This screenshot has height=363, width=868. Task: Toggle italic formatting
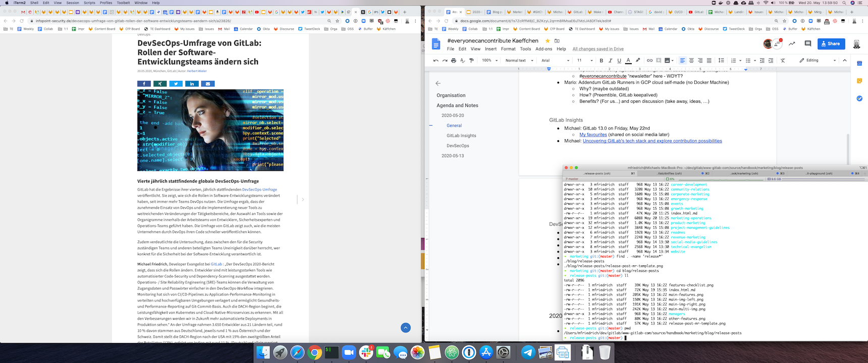point(610,60)
